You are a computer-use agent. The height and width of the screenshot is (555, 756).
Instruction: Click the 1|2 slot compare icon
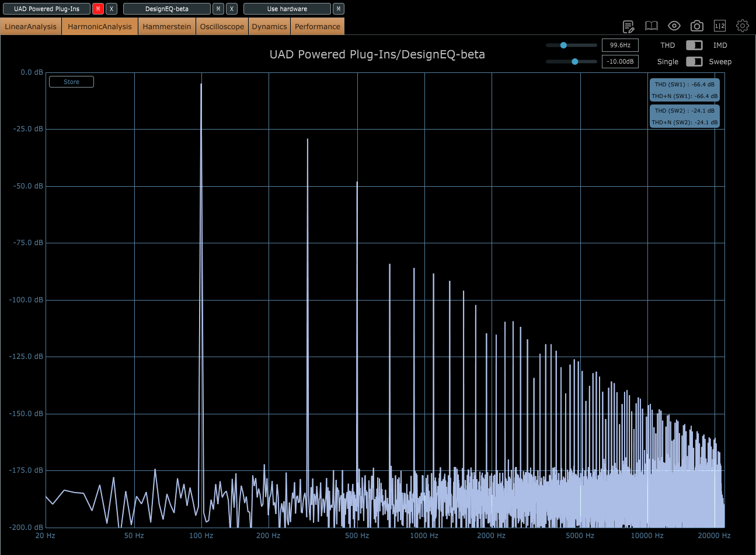[x=720, y=26]
